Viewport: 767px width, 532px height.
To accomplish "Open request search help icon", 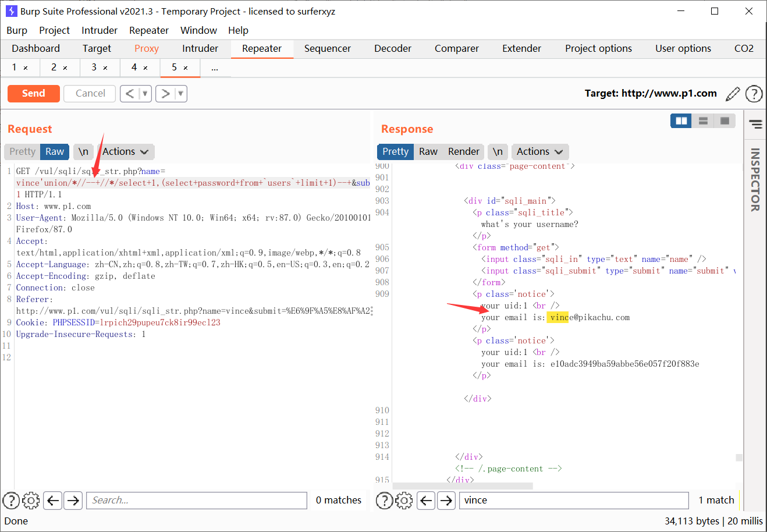I will [11, 500].
